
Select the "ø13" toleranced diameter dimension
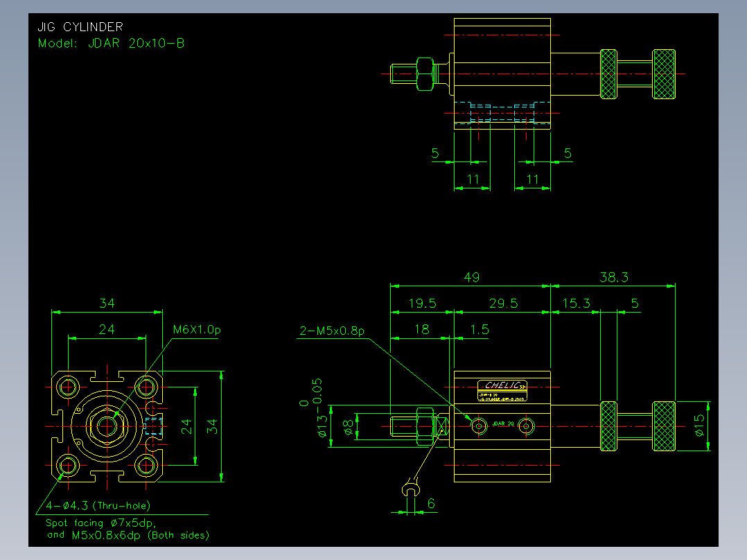point(322,426)
